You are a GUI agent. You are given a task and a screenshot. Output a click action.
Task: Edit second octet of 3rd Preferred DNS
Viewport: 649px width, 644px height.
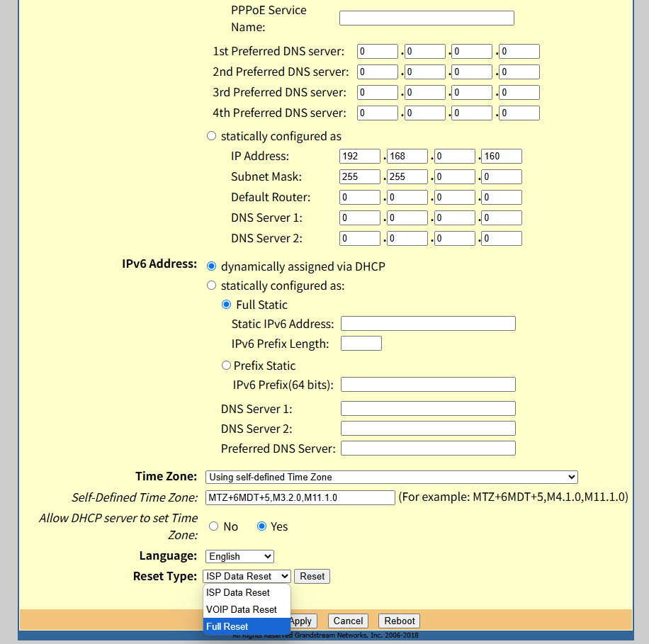click(424, 92)
